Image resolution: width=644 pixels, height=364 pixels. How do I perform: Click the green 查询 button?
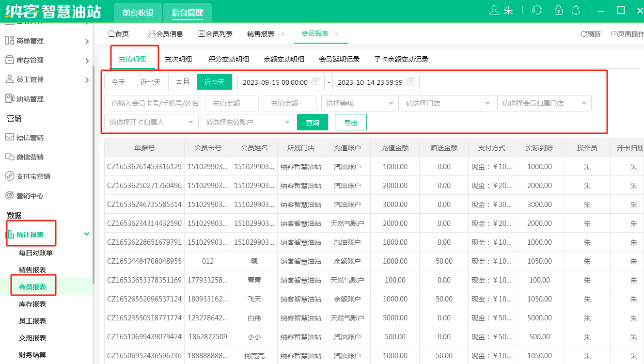pyautogui.click(x=312, y=123)
